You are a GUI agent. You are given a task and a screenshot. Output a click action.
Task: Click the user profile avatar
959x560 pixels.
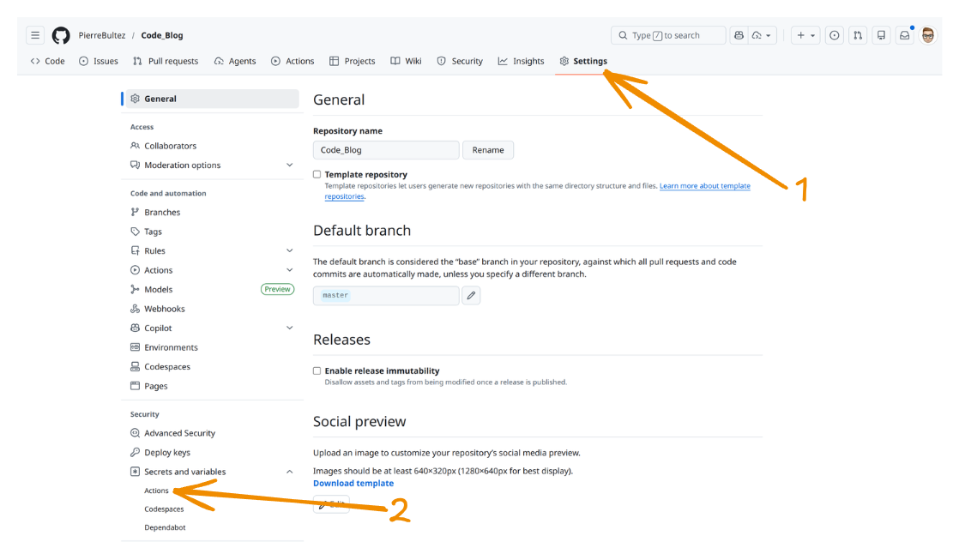click(928, 35)
